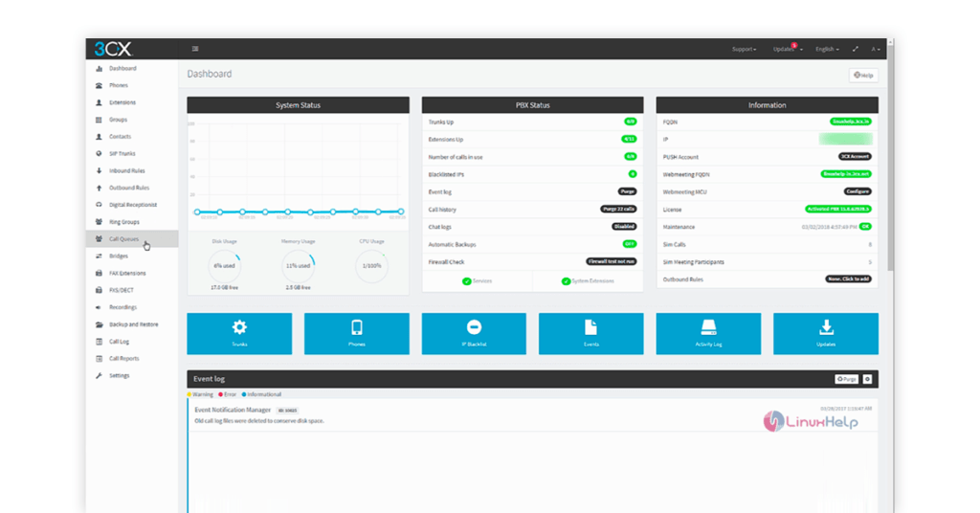Click the Firewall test not run badge

coord(612,262)
